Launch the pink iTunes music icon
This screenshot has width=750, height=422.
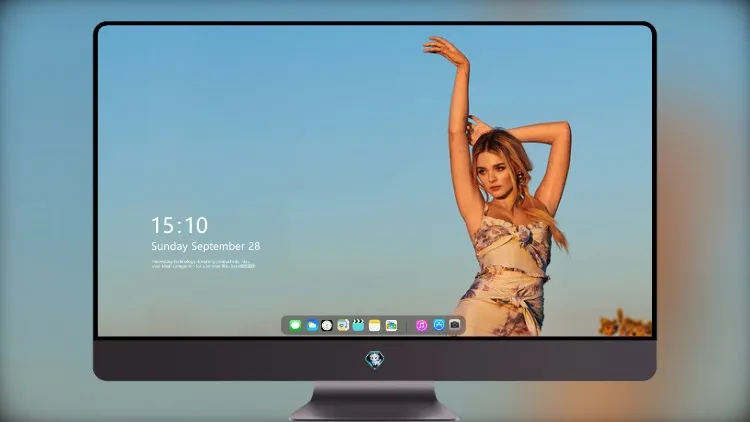(x=421, y=325)
